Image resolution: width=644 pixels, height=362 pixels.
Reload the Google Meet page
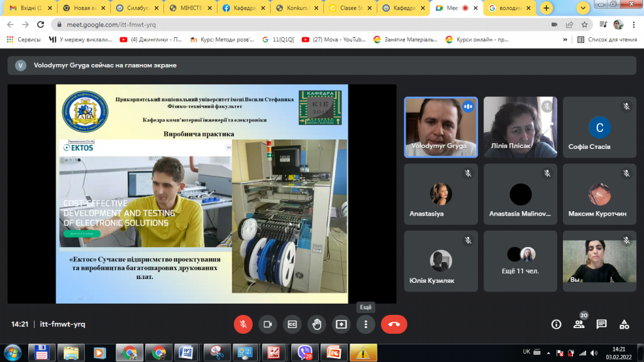pos(40,25)
